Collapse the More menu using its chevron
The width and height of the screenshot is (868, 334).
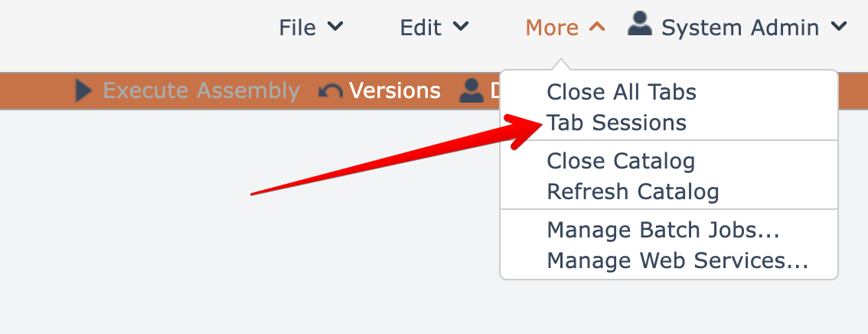597,27
